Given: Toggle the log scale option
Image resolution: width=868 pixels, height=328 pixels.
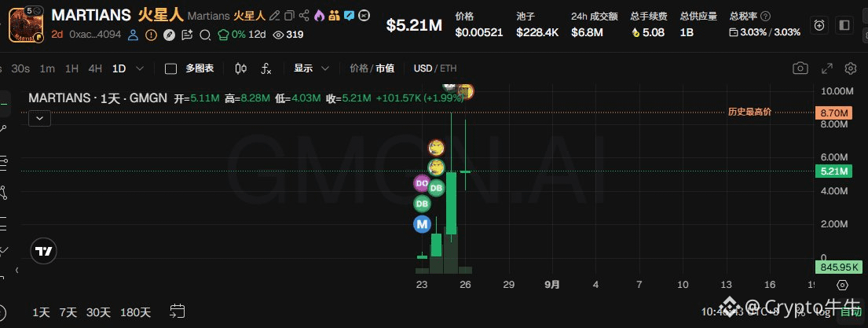Looking at the screenshot, I should [x=823, y=312].
